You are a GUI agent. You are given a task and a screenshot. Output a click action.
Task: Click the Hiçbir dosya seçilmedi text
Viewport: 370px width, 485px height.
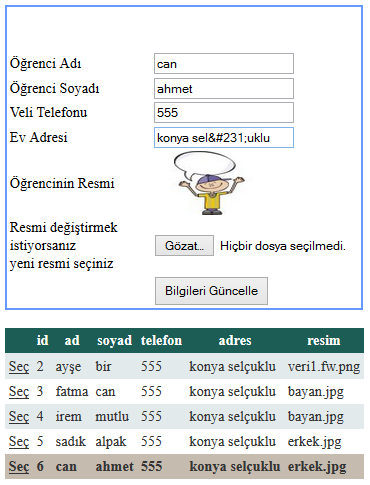(x=283, y=246)
